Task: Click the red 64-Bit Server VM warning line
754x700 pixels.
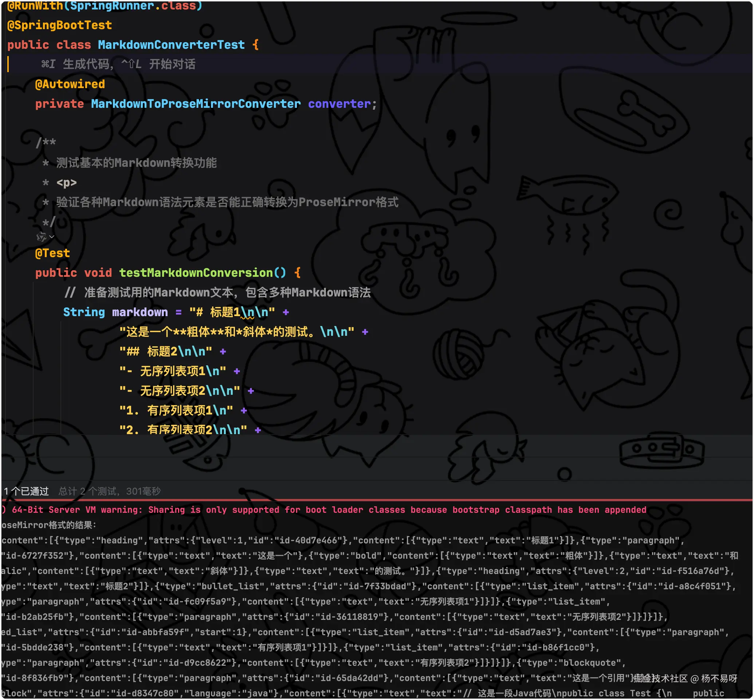Action: 323,510
